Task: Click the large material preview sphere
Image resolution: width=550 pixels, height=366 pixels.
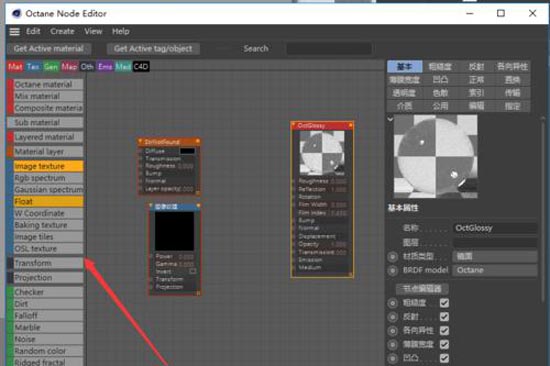Action: tap(435, 156)
